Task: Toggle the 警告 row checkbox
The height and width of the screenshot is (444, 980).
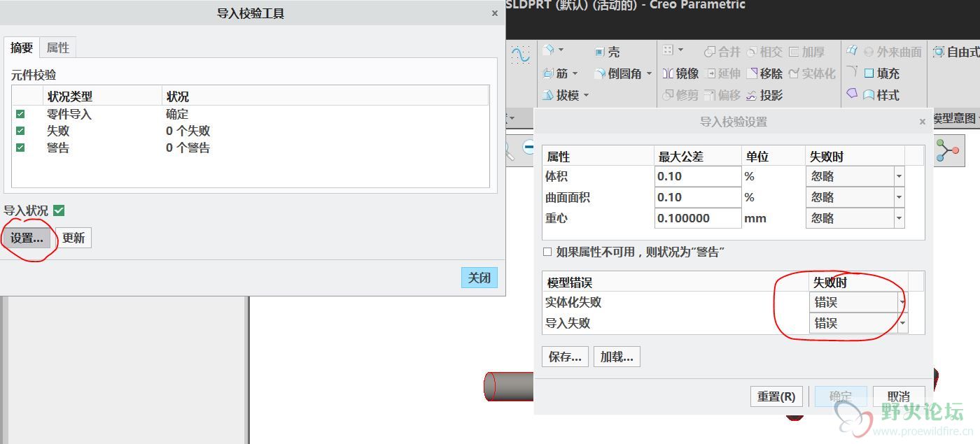Action: [20, 148]
